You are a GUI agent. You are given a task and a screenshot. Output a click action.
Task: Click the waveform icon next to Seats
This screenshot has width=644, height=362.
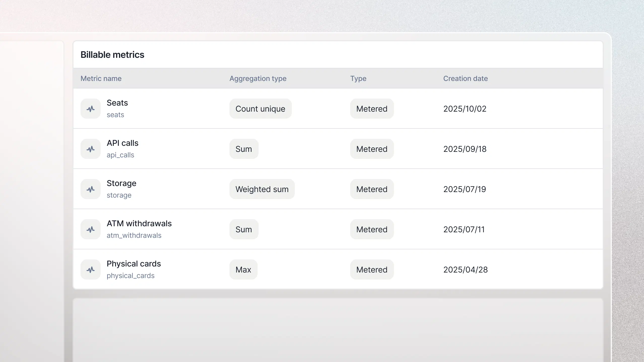coord(90,108)
